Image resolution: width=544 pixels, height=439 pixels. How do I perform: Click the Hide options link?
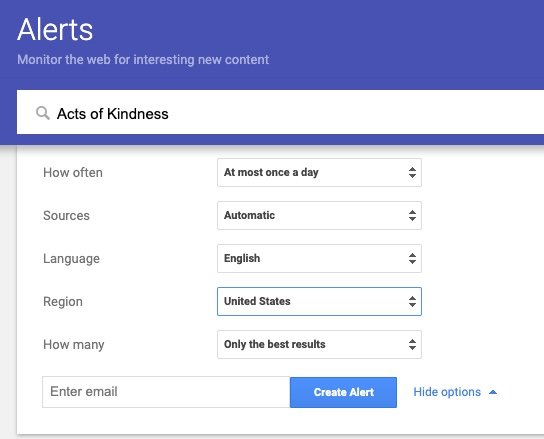click(447, 392)
